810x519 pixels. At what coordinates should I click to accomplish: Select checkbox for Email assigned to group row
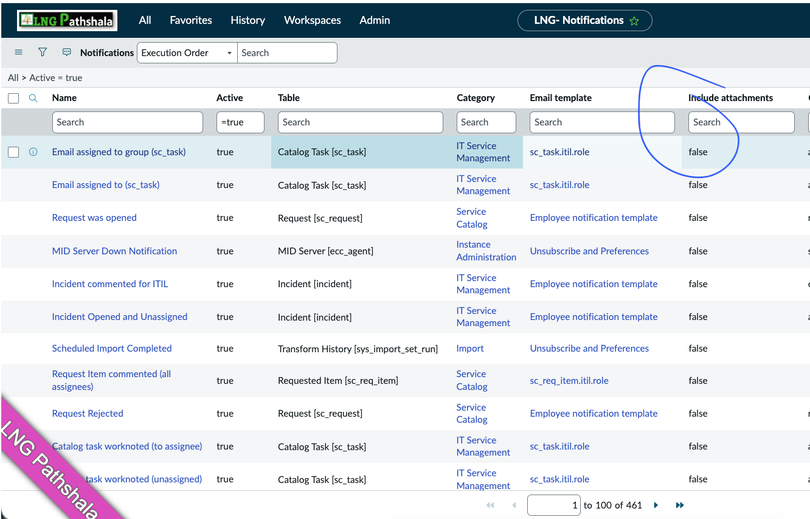click(x=13, y=152)
